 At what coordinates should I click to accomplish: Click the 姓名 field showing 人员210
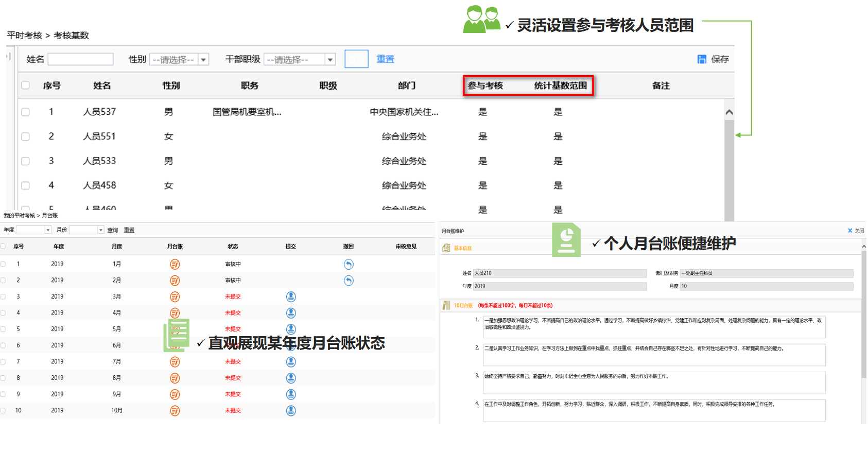[x=560, y=273]
